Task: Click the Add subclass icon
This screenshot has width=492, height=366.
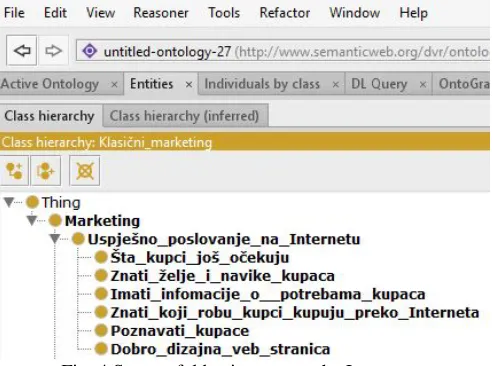Action: coord(14,171)
